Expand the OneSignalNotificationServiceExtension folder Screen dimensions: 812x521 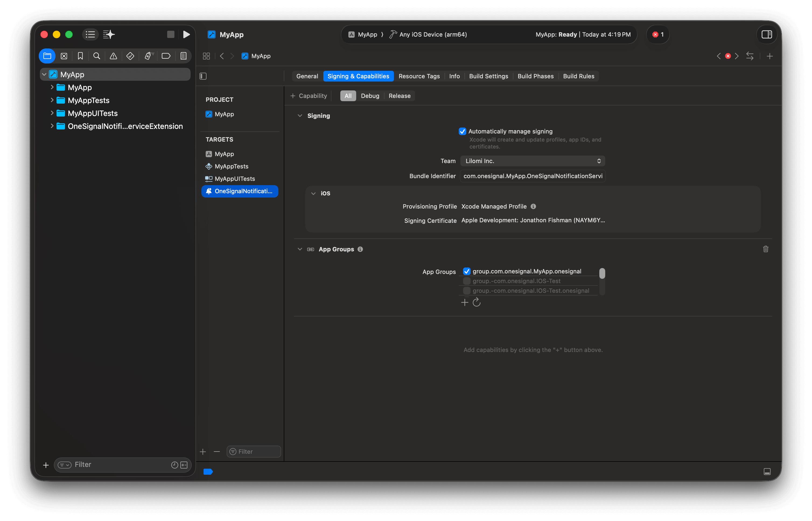click(52, 126)
